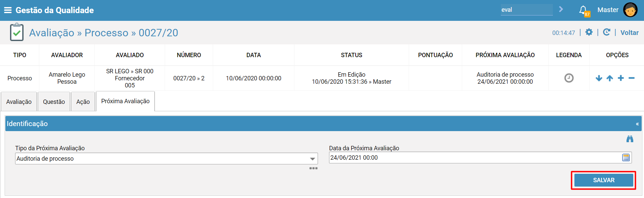
Task: Switch to the Avaliação tab
Action: click(19, 102)
